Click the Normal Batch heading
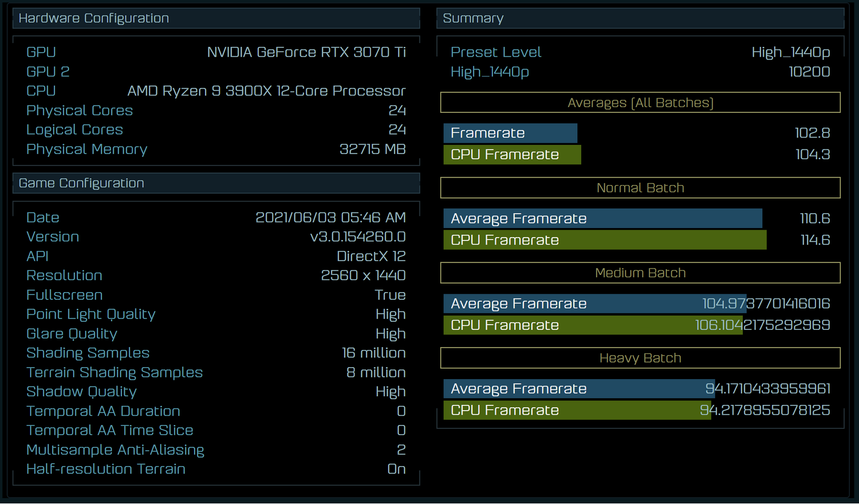 640,188
